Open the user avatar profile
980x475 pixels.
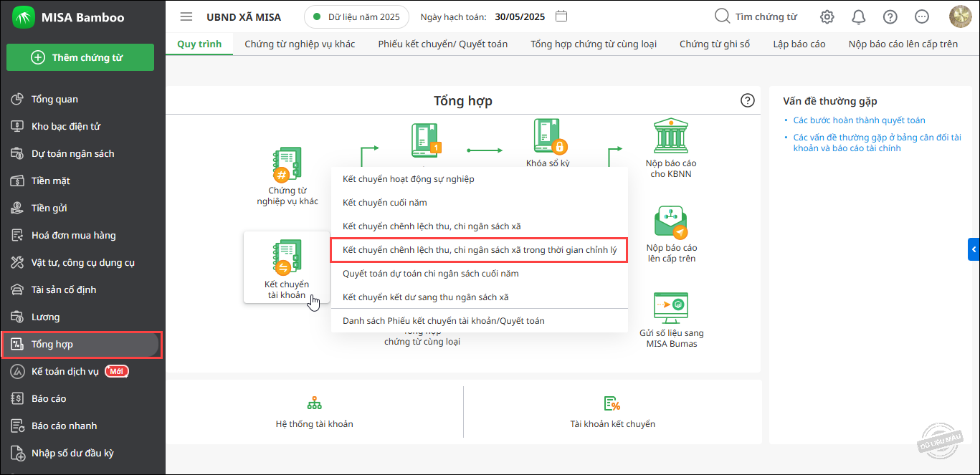click(x=960, y=16)
